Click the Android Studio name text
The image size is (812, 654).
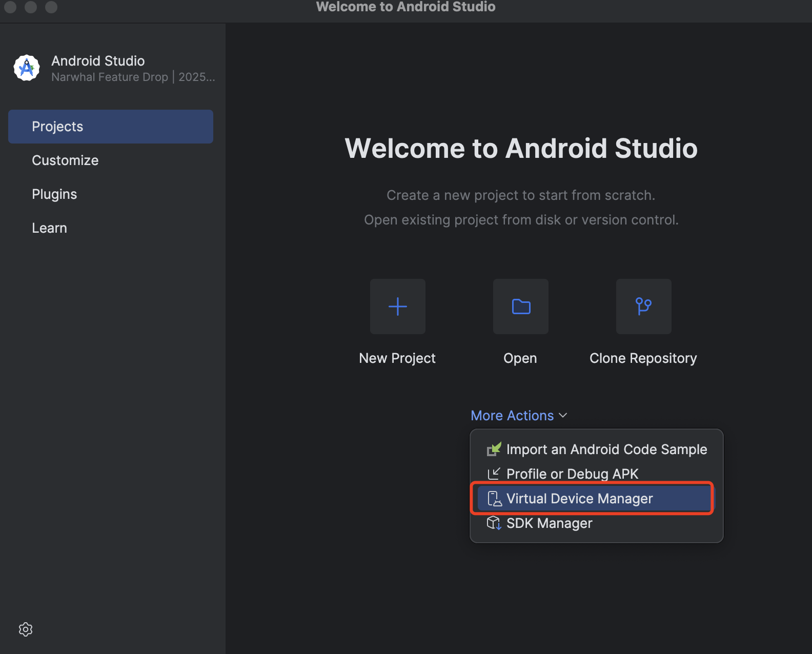click(98, 61)
